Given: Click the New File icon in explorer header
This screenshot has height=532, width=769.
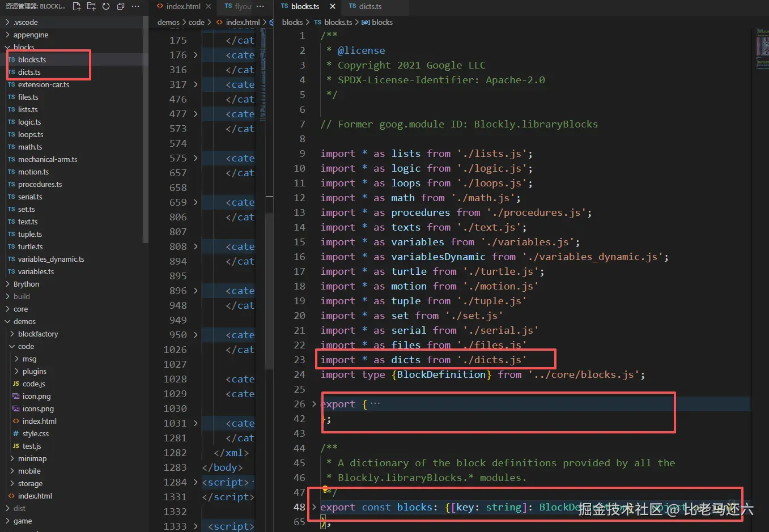Looking at the screenshot, I should tap(77, 6).
